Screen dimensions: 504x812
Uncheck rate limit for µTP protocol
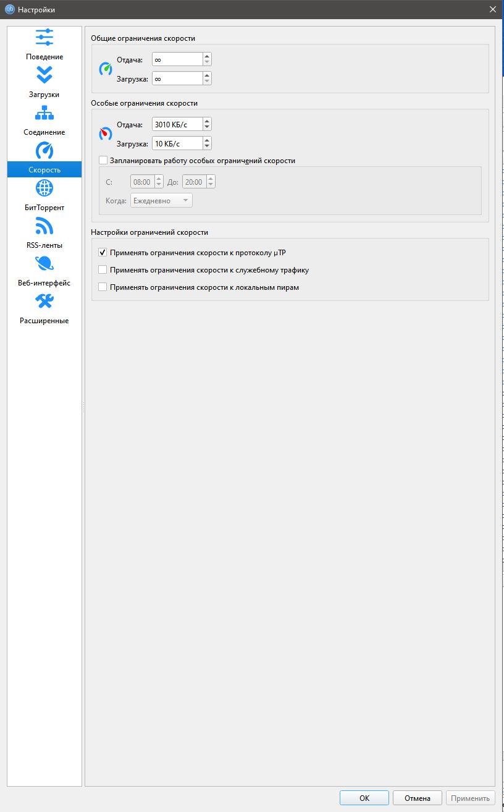click(x=103, y=253)
